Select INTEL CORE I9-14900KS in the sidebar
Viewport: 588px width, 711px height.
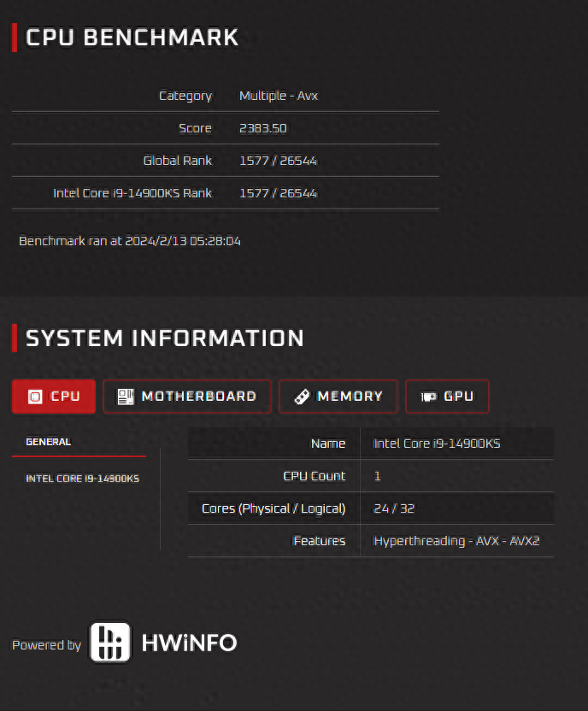82,479
